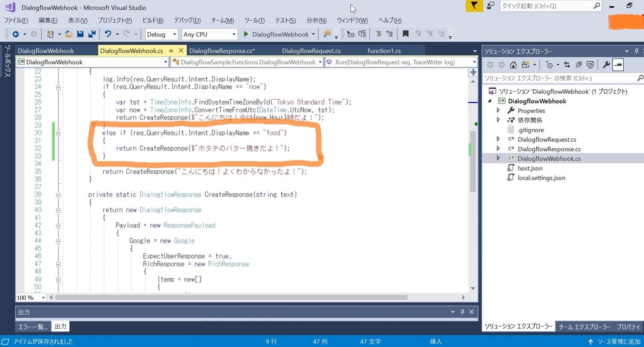Open the ビルド(B) menu
Image resolution: width=644 pixels, height=347 pixels.
(153, 20)
